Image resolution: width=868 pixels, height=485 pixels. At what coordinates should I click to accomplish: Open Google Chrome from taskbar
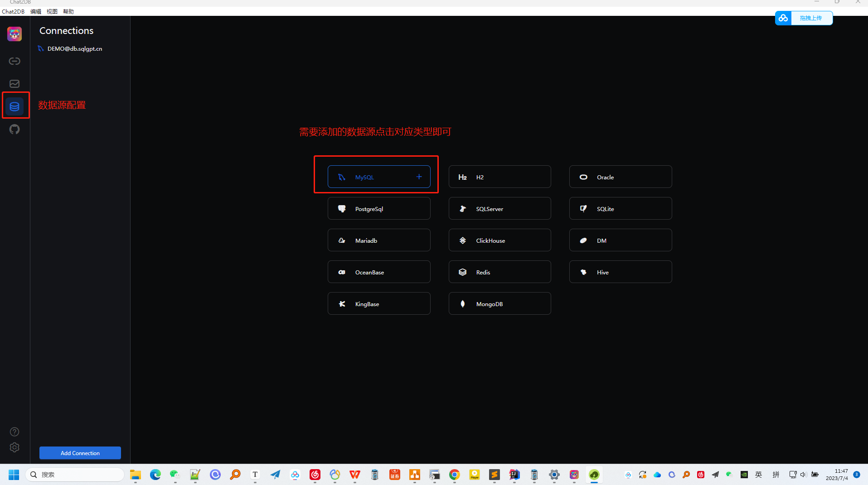click(x=455, y=475)
